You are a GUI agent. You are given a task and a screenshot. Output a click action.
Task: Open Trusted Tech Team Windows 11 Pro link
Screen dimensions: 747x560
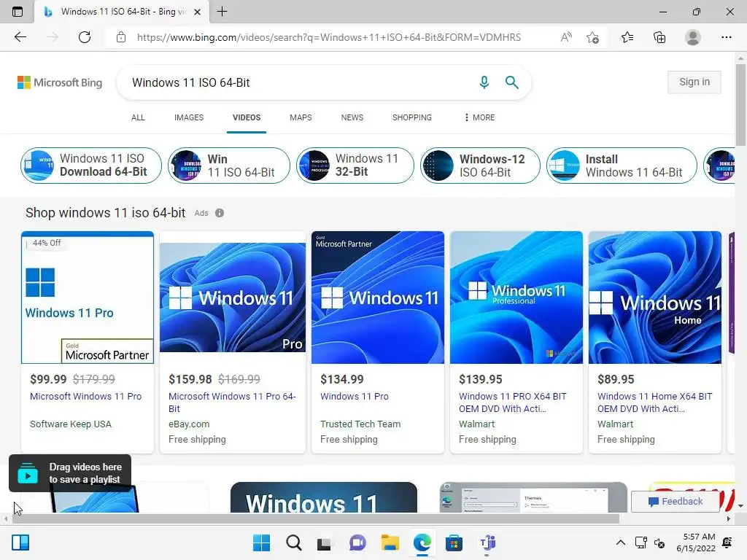pos(355,396)
